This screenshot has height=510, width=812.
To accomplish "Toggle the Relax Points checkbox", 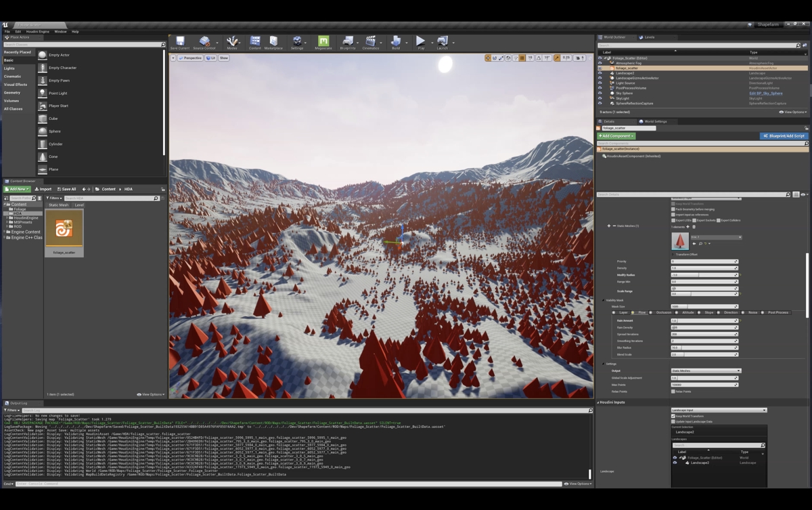I will 673,391.
